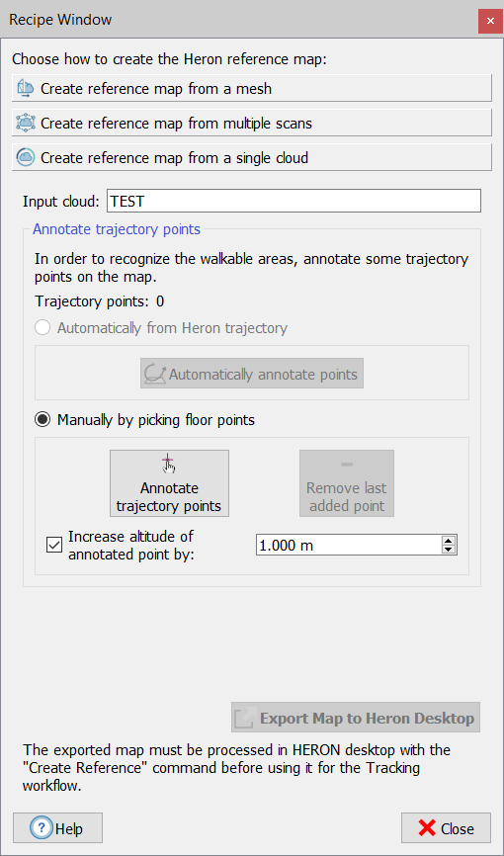Select Automatically from Heron trajectory radio option
Viewport: 504px width, 856px height.
(x=42, y=327)
